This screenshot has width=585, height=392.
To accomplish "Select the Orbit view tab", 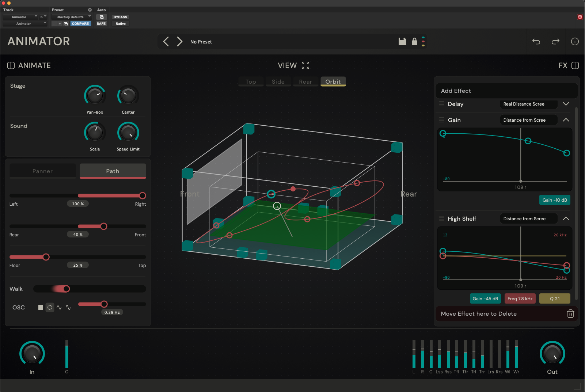I will [x=333, y=82].
